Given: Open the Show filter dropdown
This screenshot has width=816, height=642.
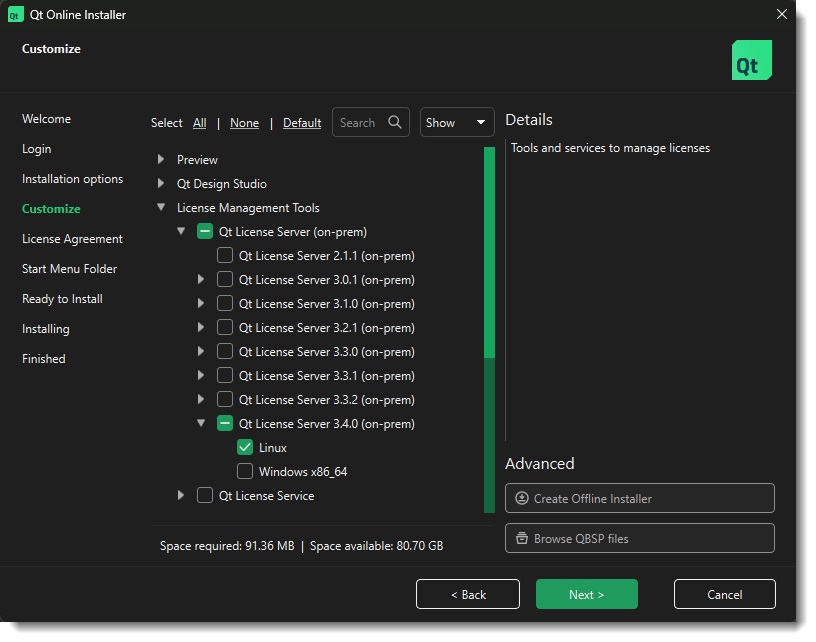Looking at the screenshot, I should 456,122.
